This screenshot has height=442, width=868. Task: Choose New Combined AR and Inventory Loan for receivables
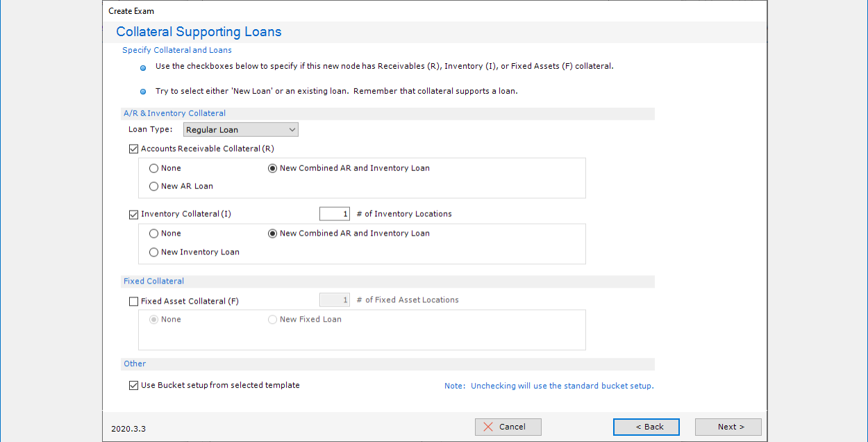pyautogui.click(x=273, y=168)
